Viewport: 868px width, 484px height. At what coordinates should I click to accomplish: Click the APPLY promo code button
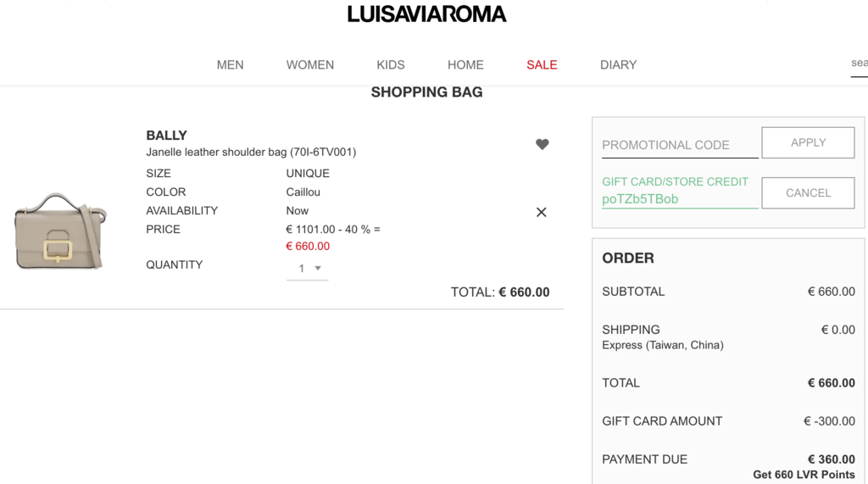coord(808,143)
